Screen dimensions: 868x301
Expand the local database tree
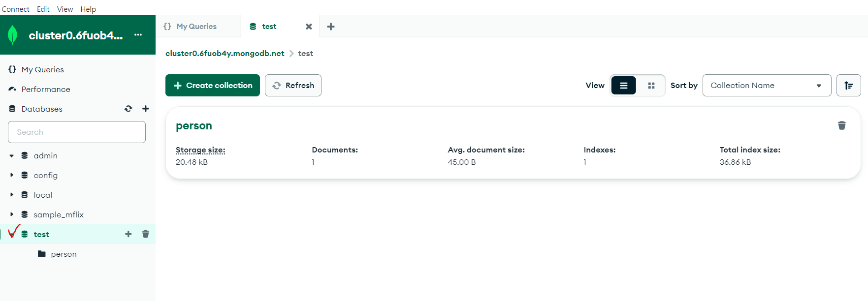point(12,195)
